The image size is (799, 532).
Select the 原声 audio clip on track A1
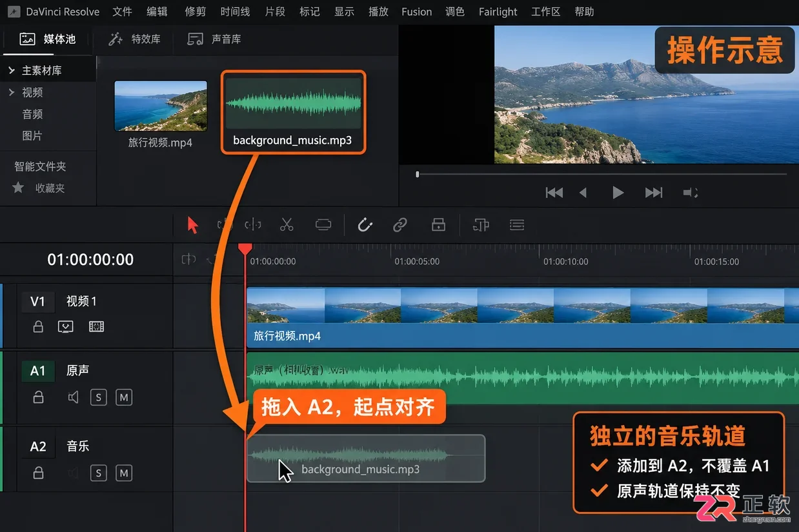click(522, 378)
